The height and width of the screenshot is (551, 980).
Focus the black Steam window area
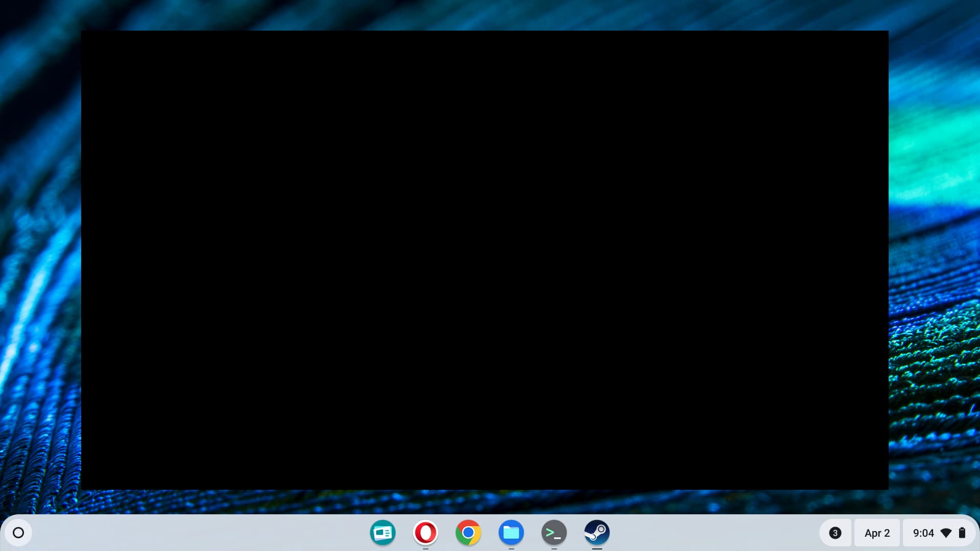click(484, 260)
